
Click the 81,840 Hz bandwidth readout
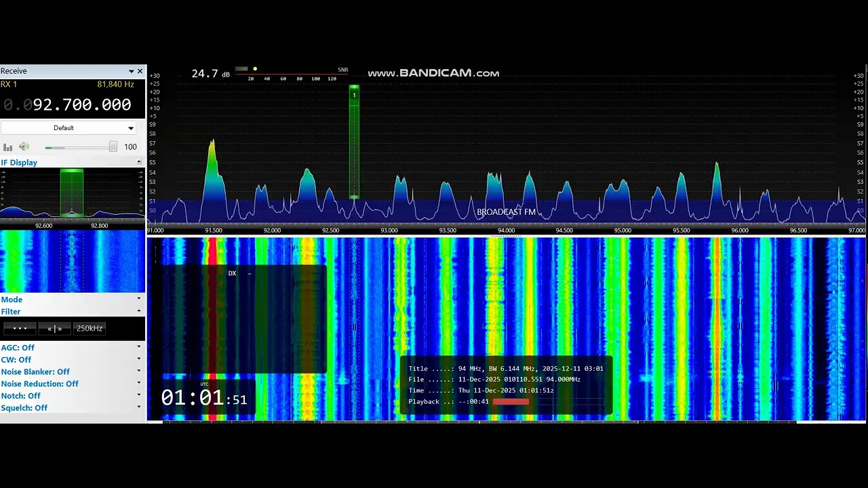coord(115,84)
